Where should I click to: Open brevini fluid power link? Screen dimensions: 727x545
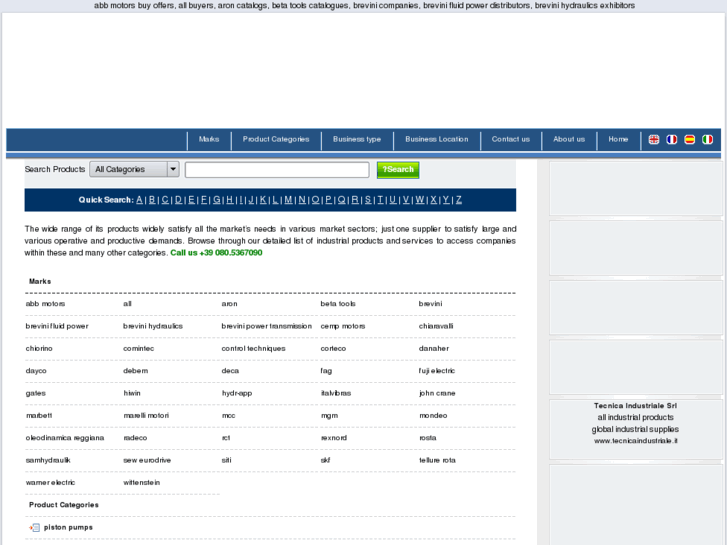tap(57, 326)
